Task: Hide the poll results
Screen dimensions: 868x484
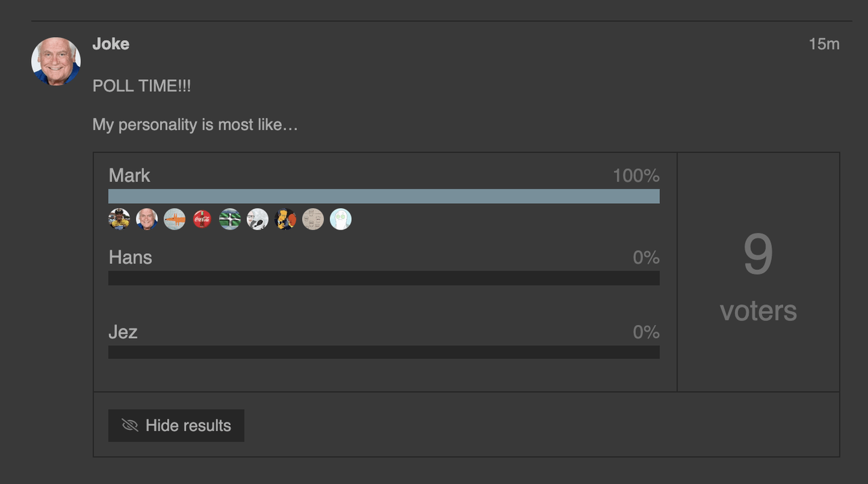Action: coord(176,426)
